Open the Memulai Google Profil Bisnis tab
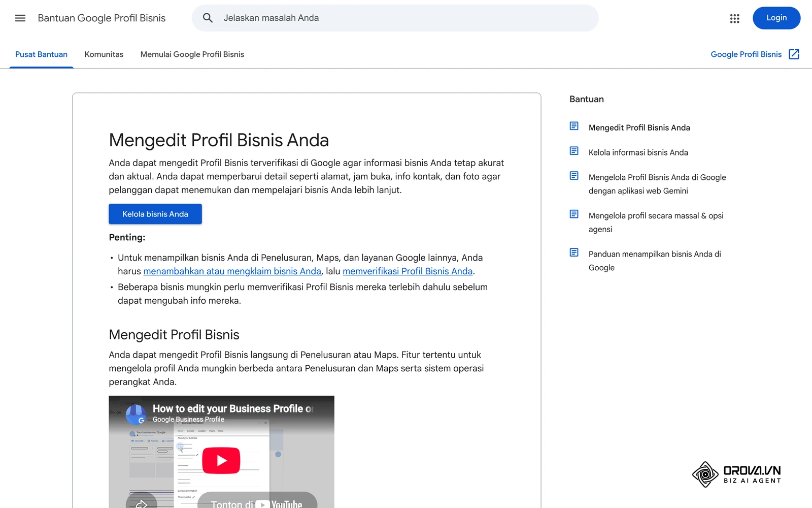 pos(192,54)
